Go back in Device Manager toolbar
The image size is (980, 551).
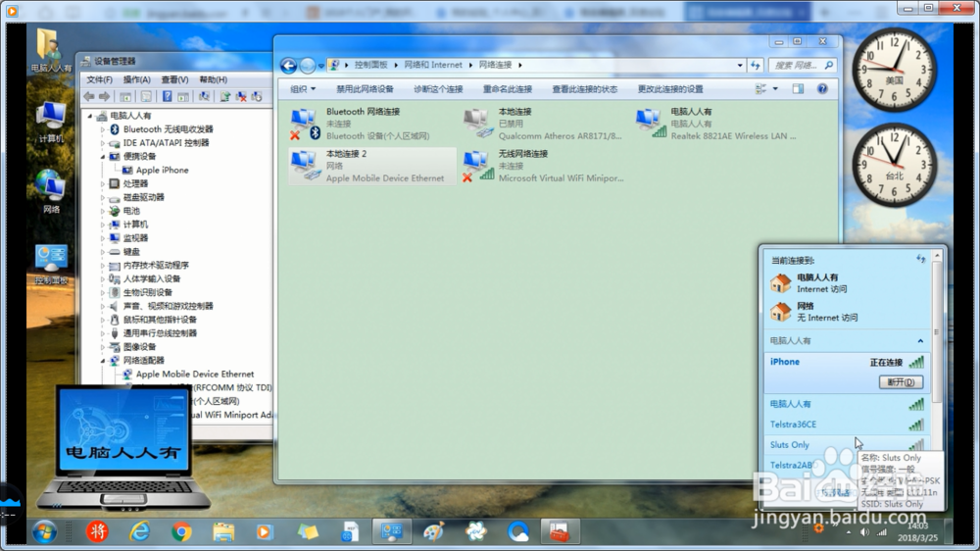89,96
